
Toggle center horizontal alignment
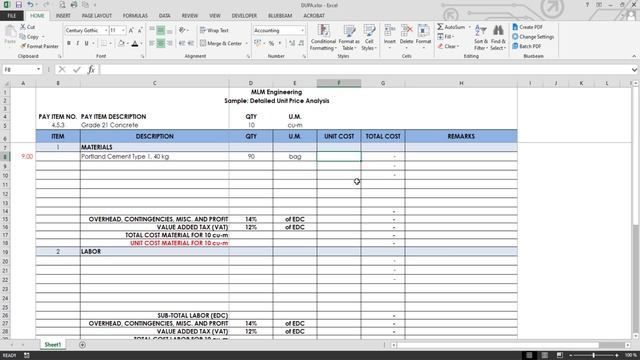(161, 43)
